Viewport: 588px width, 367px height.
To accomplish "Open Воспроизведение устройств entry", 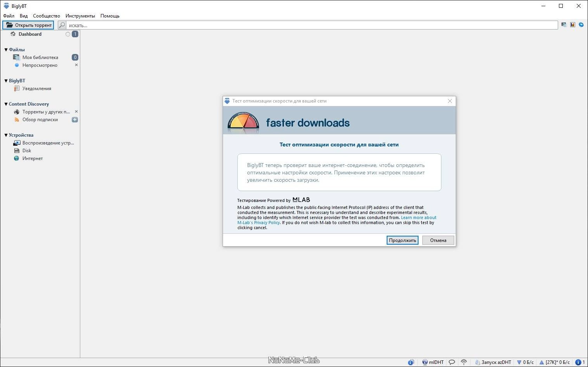I will coord(48,143).
